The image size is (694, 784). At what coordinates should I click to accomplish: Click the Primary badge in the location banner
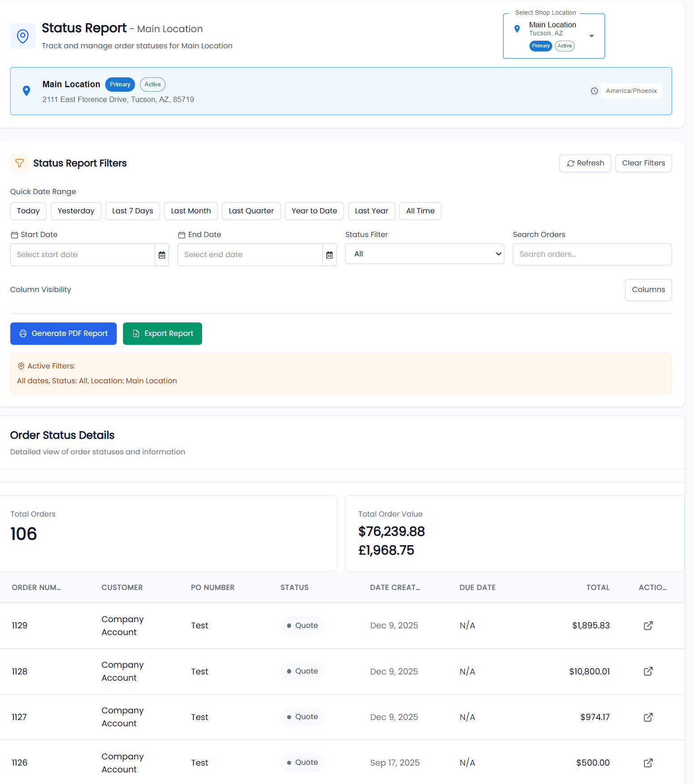tap(120, 85)
